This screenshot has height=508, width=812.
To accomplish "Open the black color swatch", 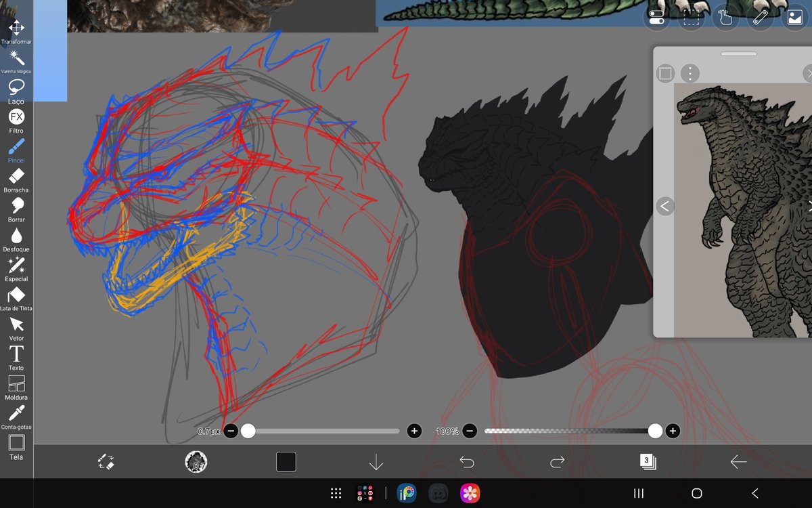I will tap(286, 462).
